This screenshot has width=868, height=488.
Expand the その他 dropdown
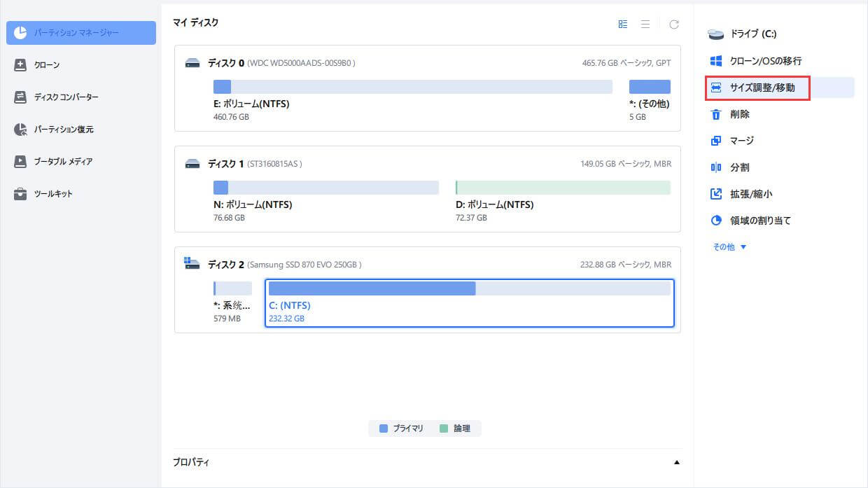pos(729,247)
